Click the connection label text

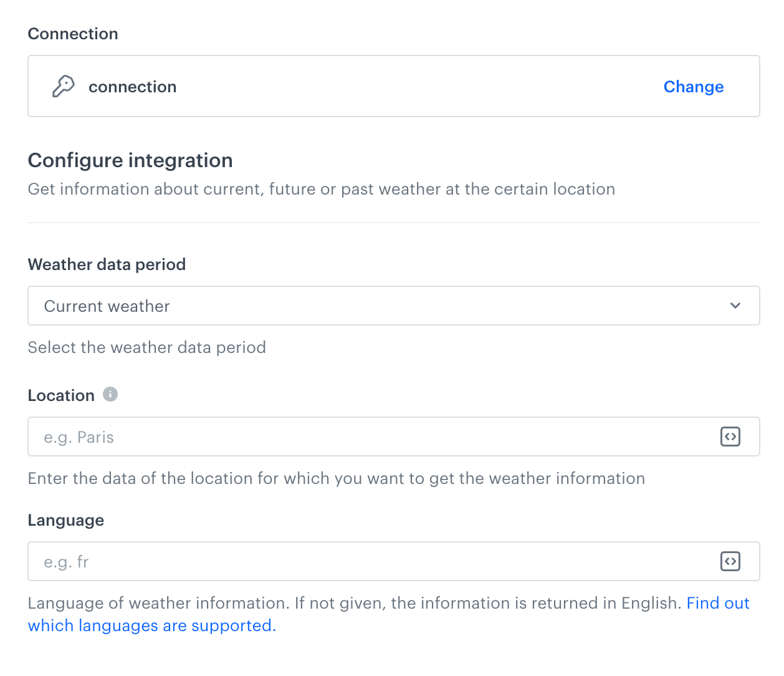pos(133,87)
